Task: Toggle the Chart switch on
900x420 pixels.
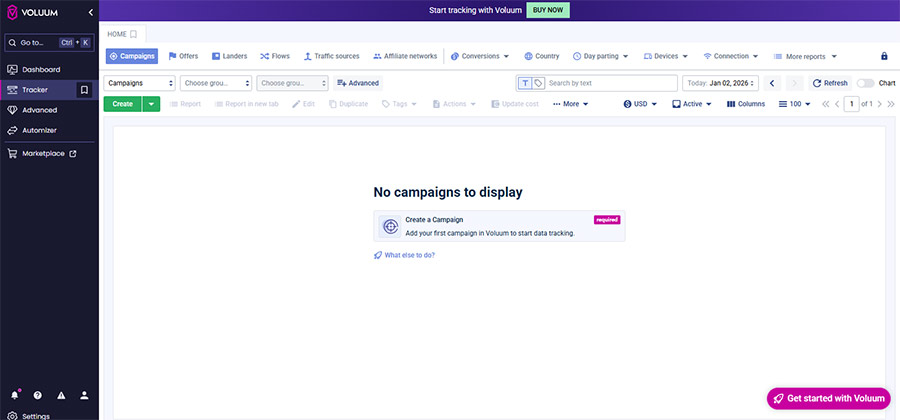Action: click(x=864, y=83)
